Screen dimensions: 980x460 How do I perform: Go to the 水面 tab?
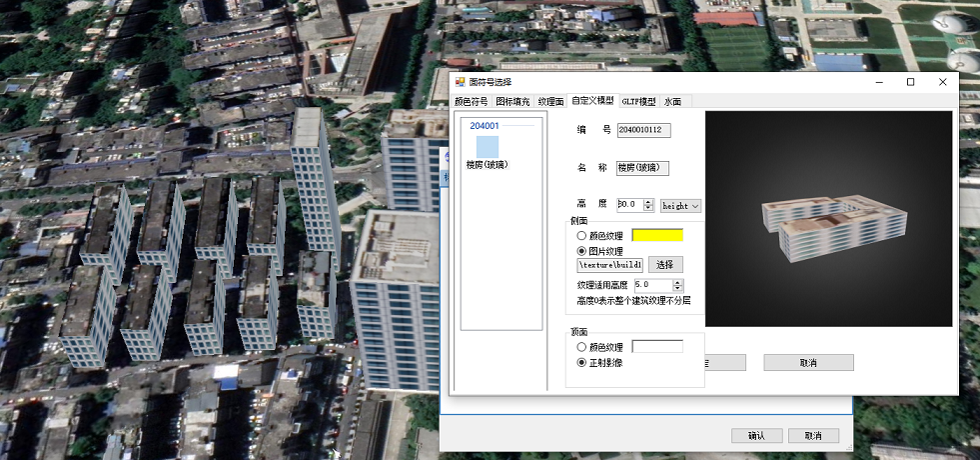click(x=673, y=102)
